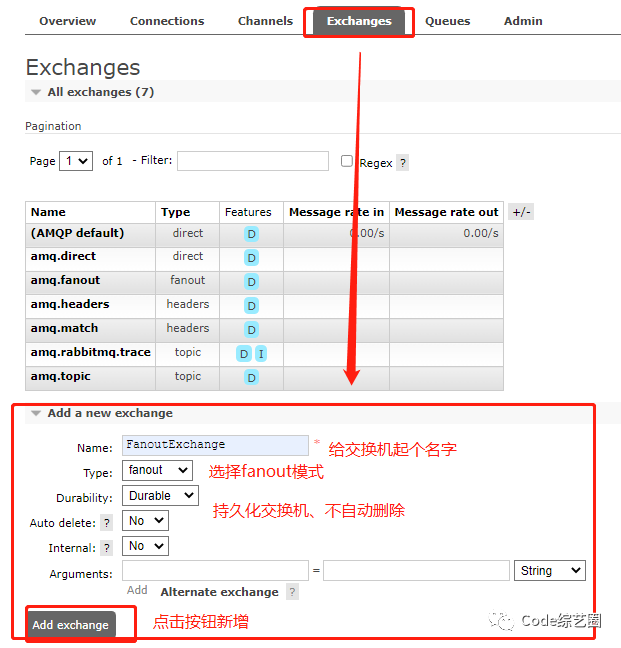Click the D feature badge of amq.topic
The width and height of the screenshot is (621, 648).
click(251, 377)
